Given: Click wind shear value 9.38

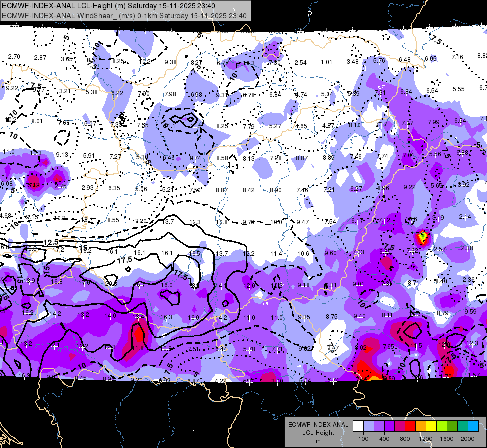Looking at the screenshot, I should pyautogui.click(x=170, y=62).
